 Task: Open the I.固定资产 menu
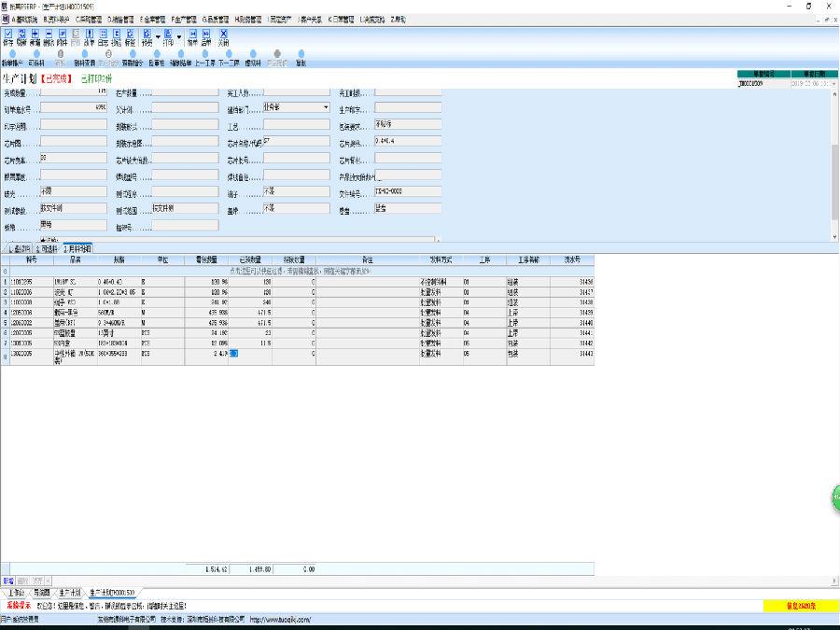(x=279, y=20)
